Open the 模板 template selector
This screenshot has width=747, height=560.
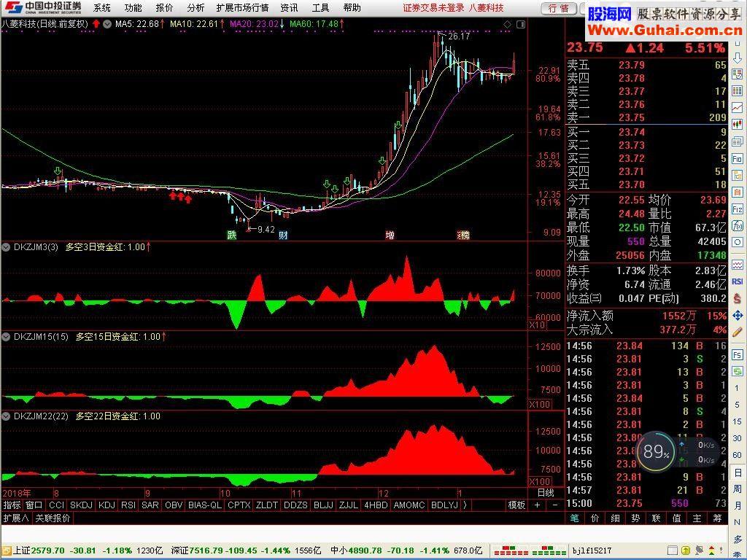516,505
